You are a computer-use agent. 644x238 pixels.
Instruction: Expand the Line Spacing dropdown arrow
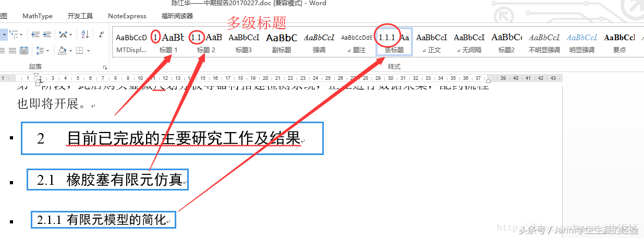coord(47,50)
